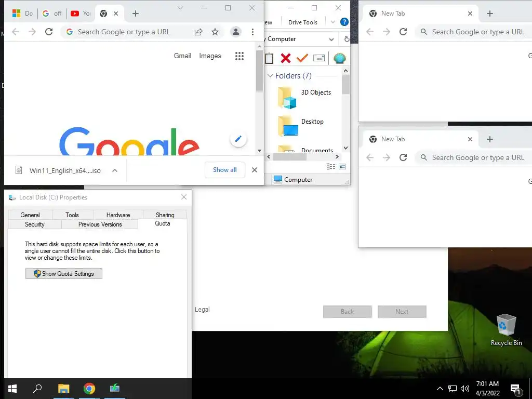Click the Back button in installer window

[348, 312]
